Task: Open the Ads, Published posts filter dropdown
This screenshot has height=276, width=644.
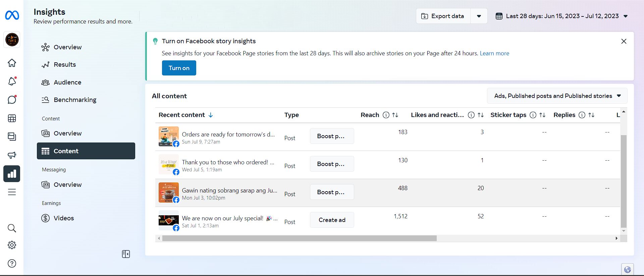Action: click(x=557, y=96)
